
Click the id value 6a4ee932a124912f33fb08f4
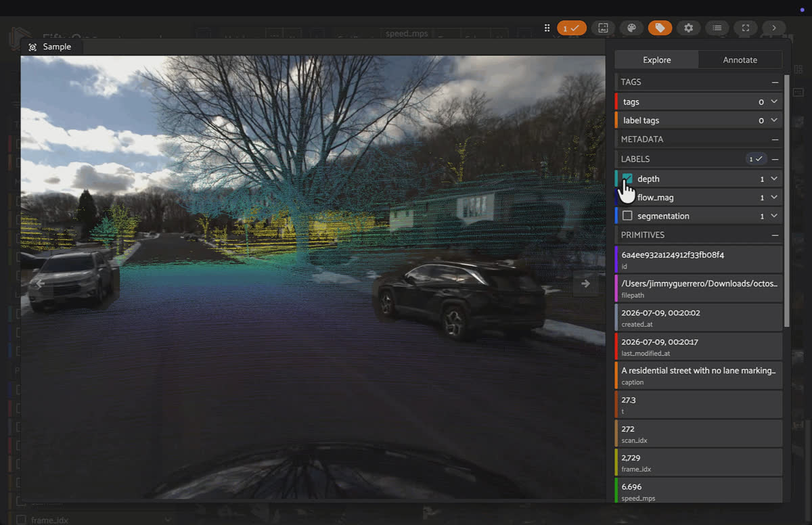pos(673,255)
